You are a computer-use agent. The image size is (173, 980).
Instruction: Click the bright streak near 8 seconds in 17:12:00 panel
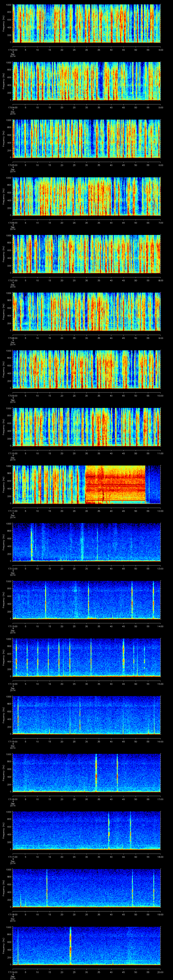[32, 542]
